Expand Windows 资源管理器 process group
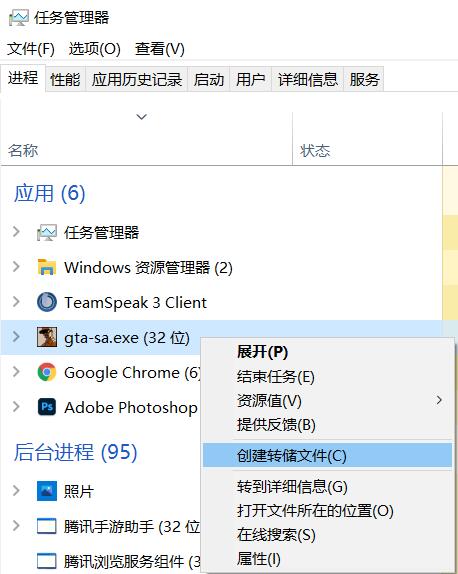Screen dimensions: 458x574 pyautogui.click(x=16, y=267)
